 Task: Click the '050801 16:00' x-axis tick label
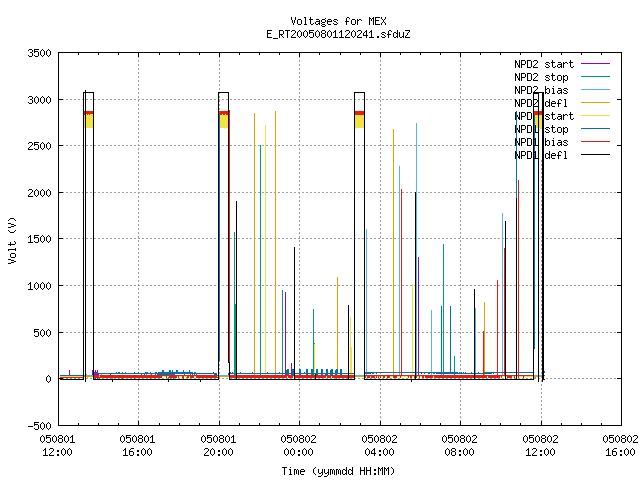click(138, 446)
